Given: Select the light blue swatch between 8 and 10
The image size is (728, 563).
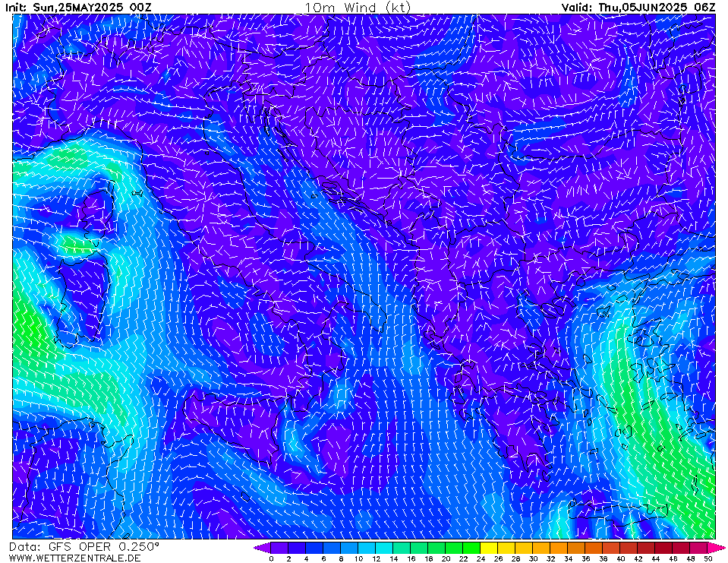Looking at the screenshot, I should tap(349, 548).
